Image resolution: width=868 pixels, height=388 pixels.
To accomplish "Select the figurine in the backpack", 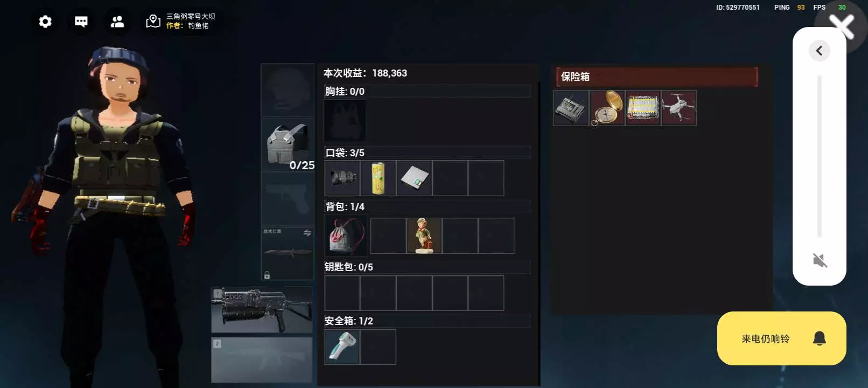I will click(x=424, y=235).
